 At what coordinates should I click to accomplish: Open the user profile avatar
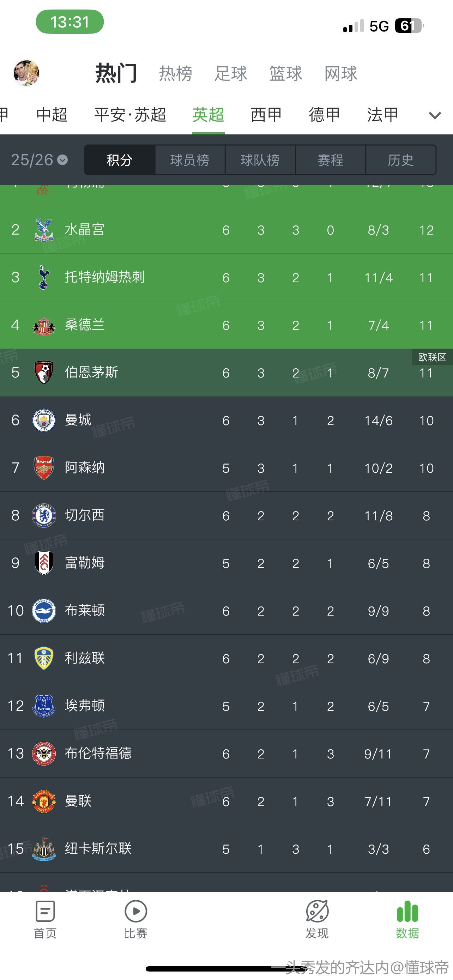[x=26, y=73]
